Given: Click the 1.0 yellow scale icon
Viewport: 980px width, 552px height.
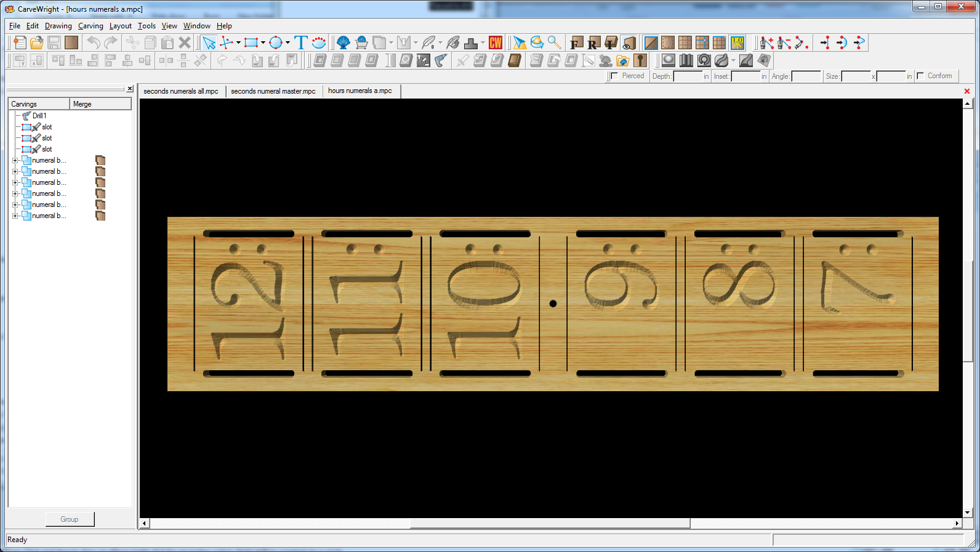Looking at the screenshot, I should pos(737,43).
